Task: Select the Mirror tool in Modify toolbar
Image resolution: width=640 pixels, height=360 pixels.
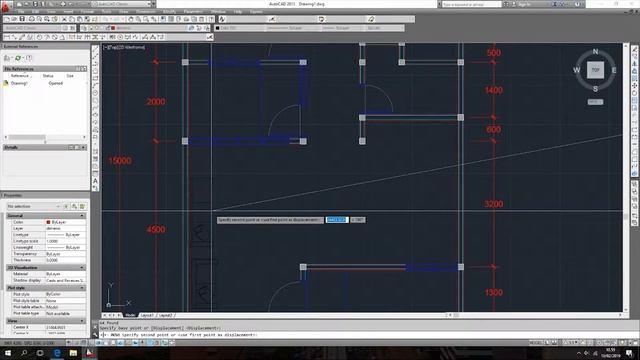Action: 635,64
